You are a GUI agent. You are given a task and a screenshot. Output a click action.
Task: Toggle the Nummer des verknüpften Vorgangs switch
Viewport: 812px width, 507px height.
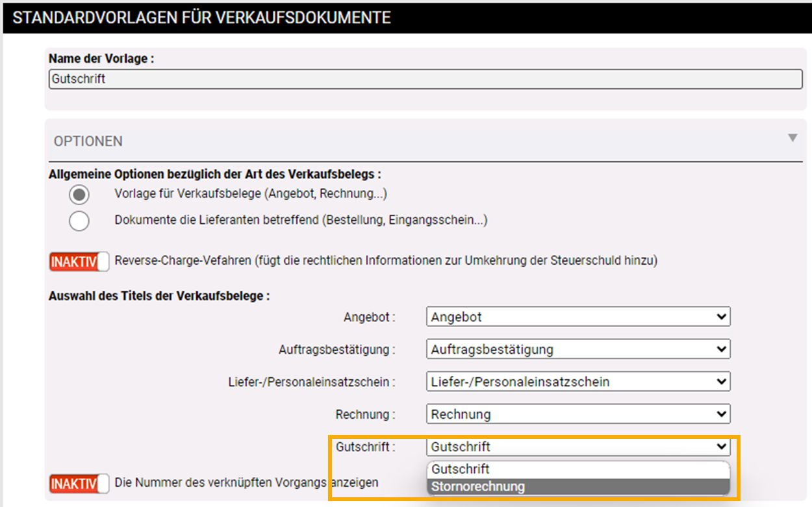pyautogui.click(x=79, y=483)
